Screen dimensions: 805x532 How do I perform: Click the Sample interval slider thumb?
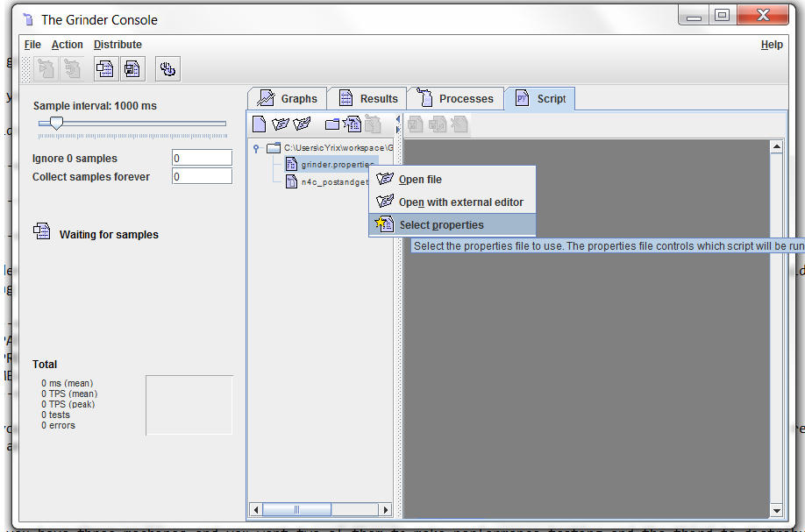pos(56,124)
